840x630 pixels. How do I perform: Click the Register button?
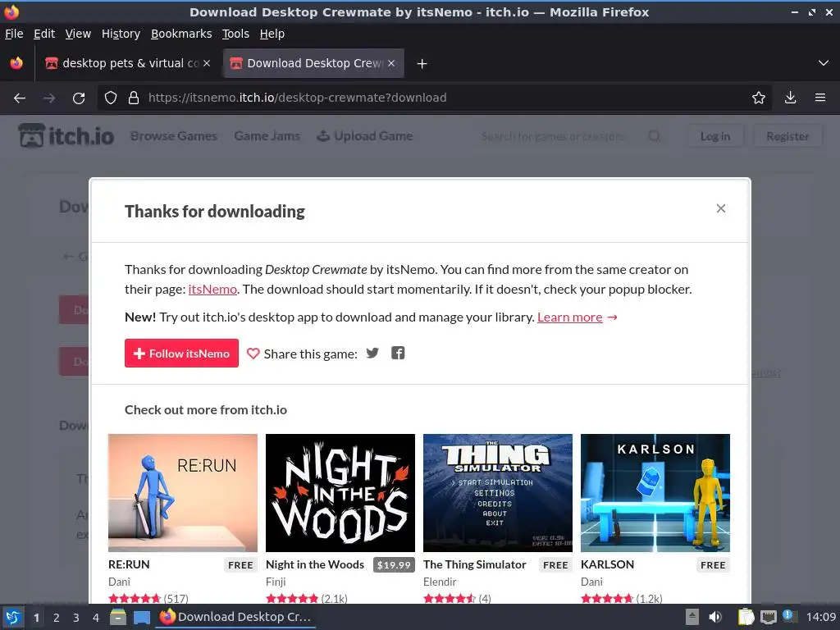point(787,136)
